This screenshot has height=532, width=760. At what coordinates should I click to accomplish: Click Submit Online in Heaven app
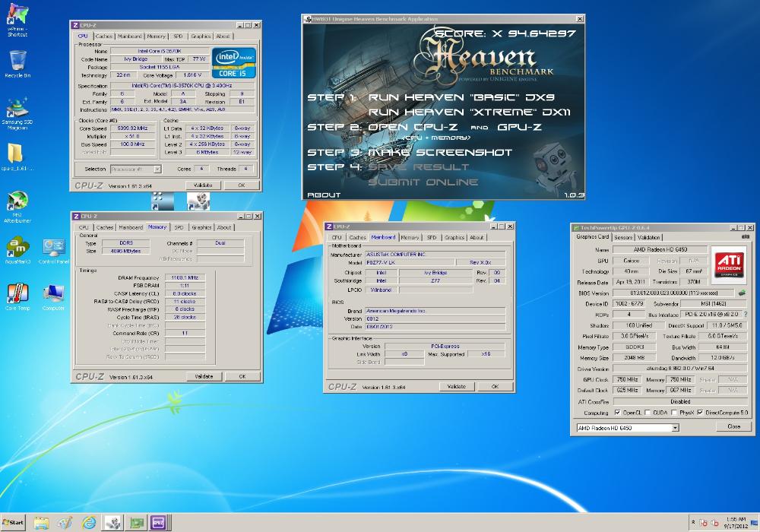(423, 182)
